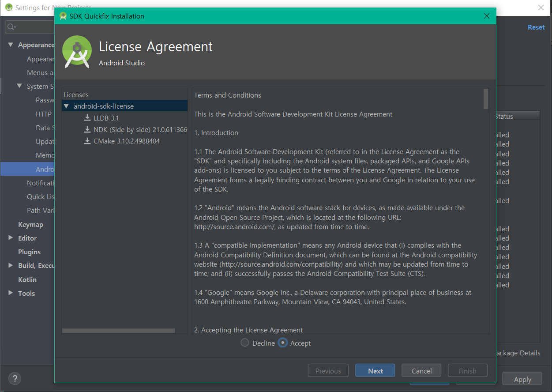Click the Terms and Conditions heading text
Screen dimensions: 552x392
click(228, 95)
